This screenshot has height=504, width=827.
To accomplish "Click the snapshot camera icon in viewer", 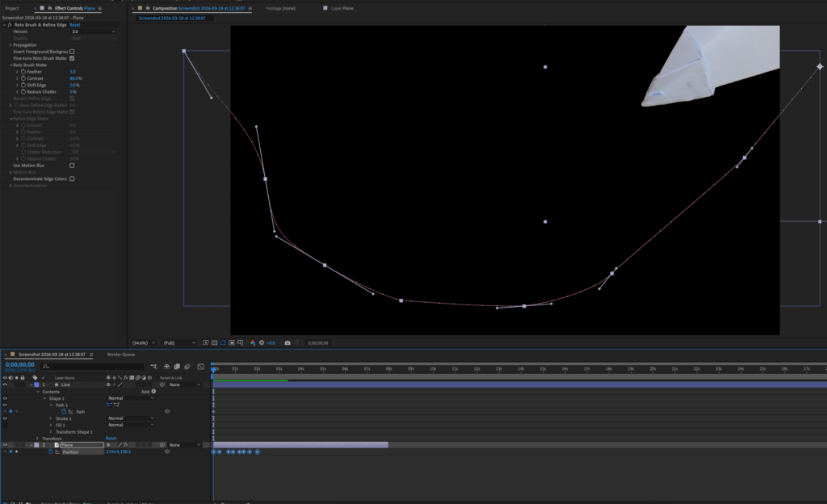I will [287, 342].
